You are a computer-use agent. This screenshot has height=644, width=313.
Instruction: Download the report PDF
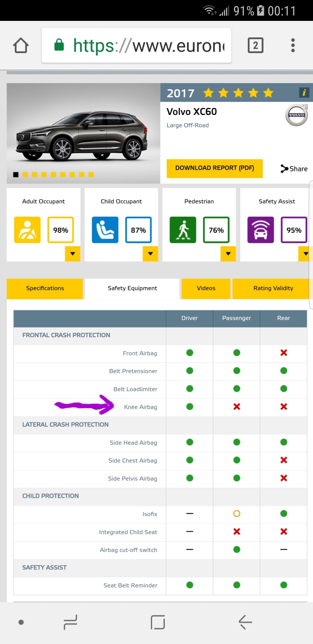(x=215, y=168)
